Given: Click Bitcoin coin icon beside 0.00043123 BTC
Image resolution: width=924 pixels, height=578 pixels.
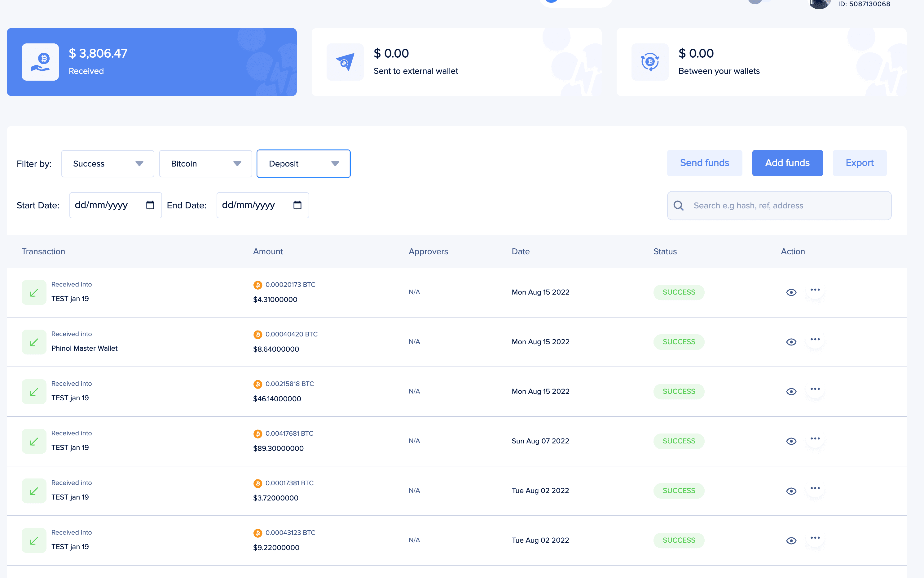Looking at the screenshot, I should (x=258, y=533).
